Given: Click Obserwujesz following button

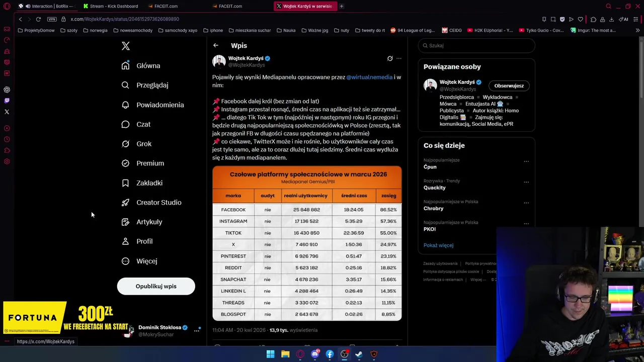Looking at the screenshot, I should (509, 85).
